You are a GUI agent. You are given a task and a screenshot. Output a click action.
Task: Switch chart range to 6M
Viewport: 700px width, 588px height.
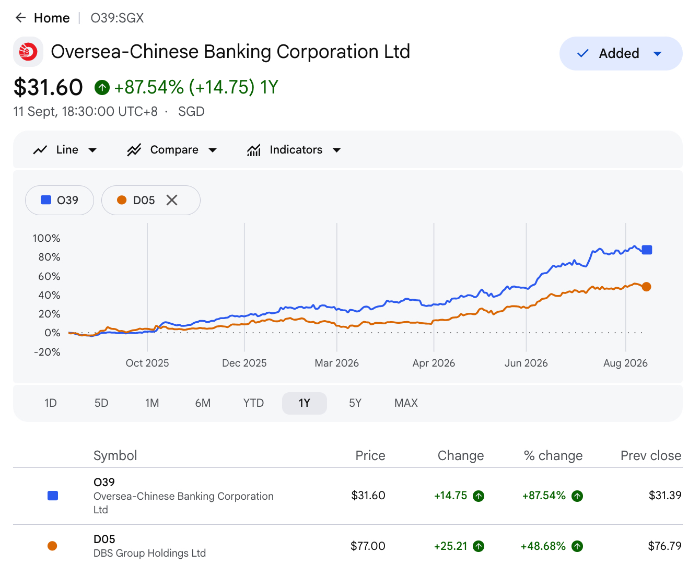203,403
